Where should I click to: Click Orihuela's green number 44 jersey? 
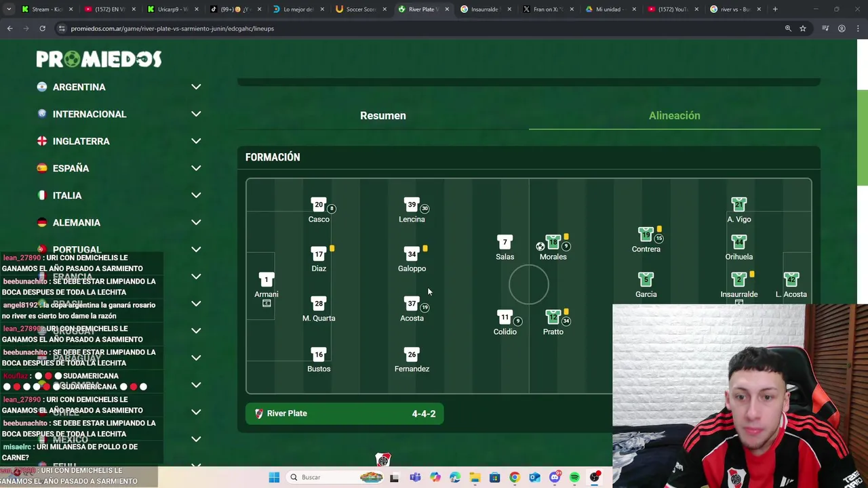(x=739, y=242)
